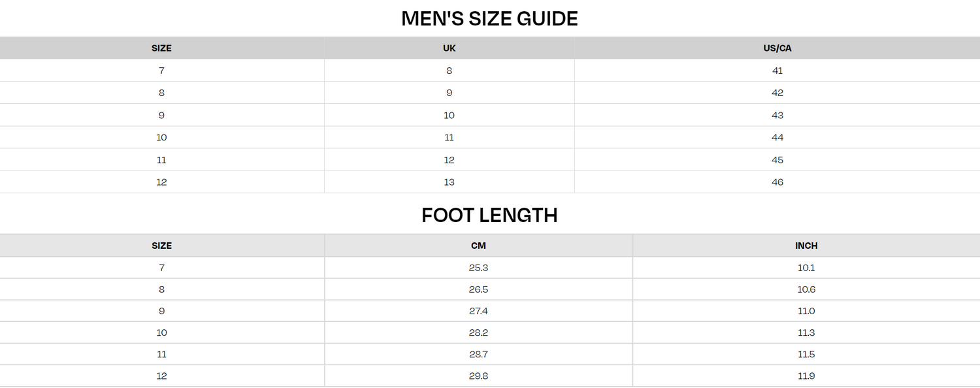Click the US/CA value 46

[777, 182]
